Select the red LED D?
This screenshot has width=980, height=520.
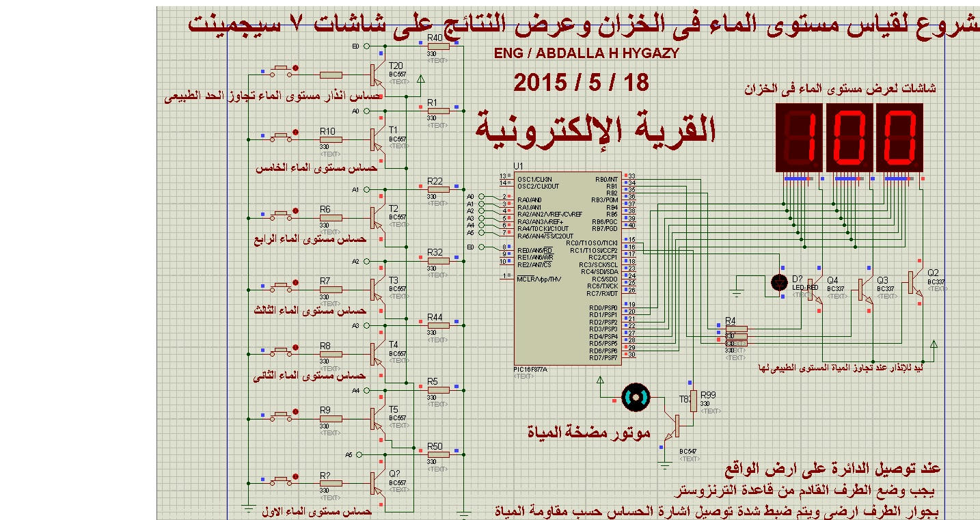click(x=779, y=282)
